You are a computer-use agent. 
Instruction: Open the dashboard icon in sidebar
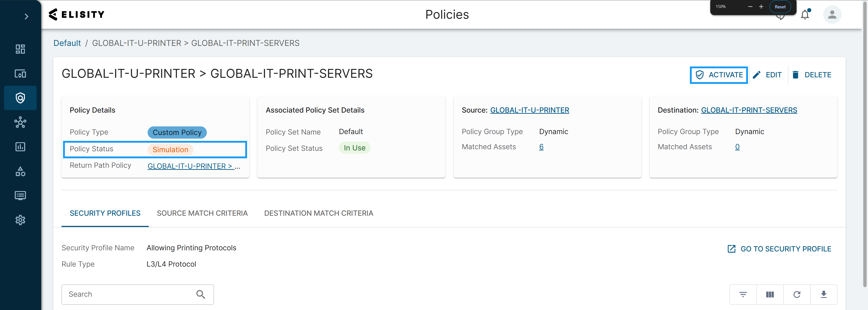(20, 49)
